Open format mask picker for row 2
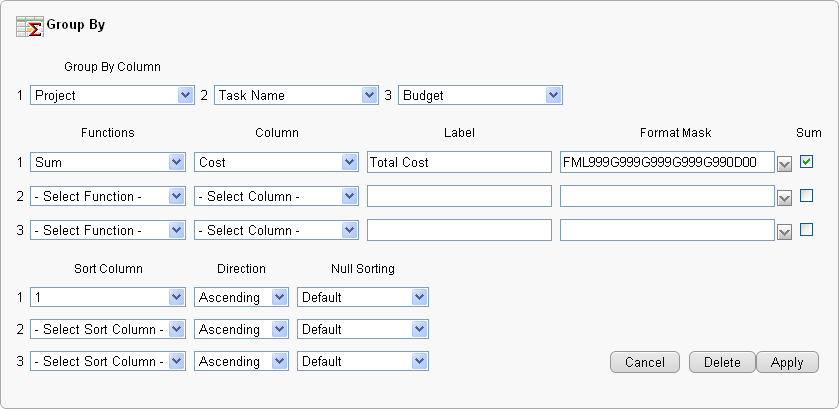839x409 pixels. pyautogui.click(x=785, y=197)
